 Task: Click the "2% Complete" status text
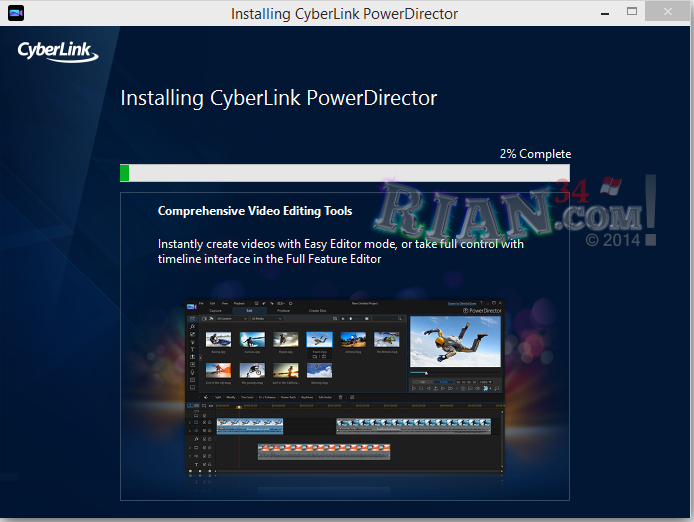tap(535, 154)
